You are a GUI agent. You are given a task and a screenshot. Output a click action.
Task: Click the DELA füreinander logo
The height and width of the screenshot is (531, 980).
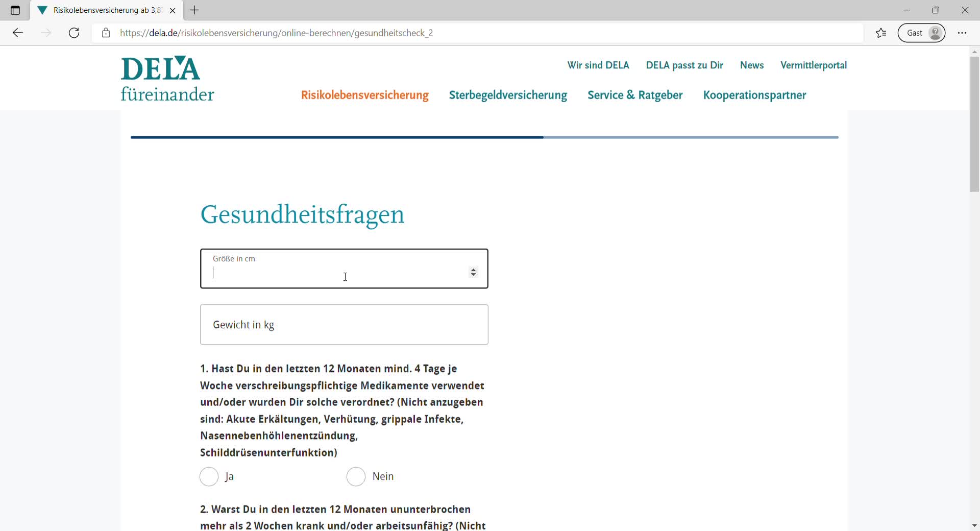(x=167, y=79)
